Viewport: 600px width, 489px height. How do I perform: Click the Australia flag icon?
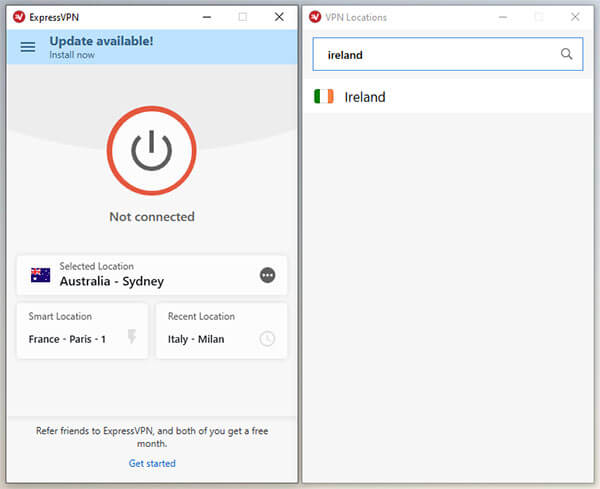(x=41, y=275)
